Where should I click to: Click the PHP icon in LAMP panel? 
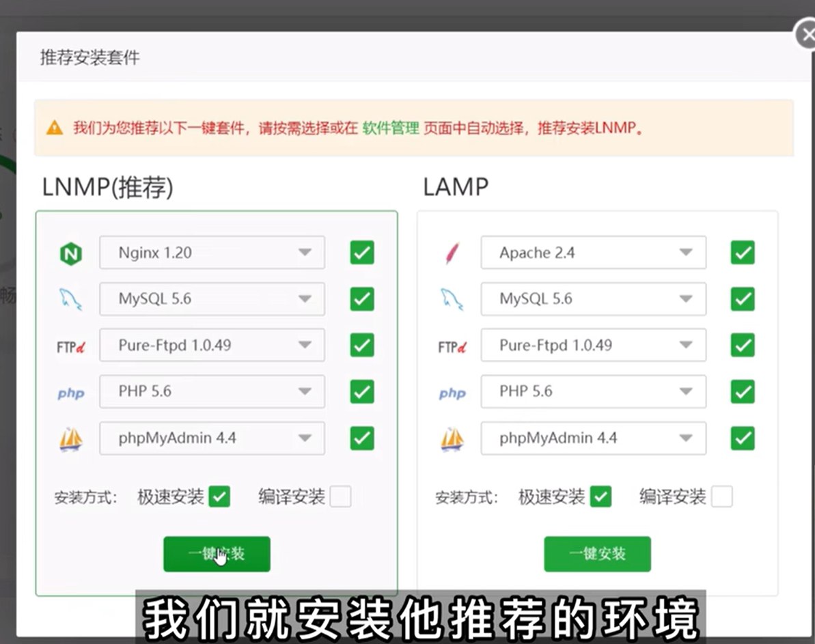(x=452, y=393)
